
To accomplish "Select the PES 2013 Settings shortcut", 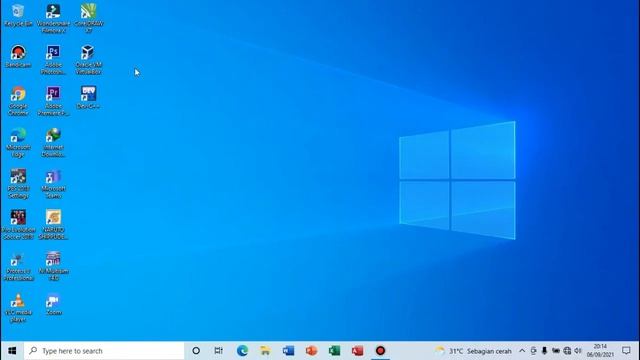I will tap(18, 183).
